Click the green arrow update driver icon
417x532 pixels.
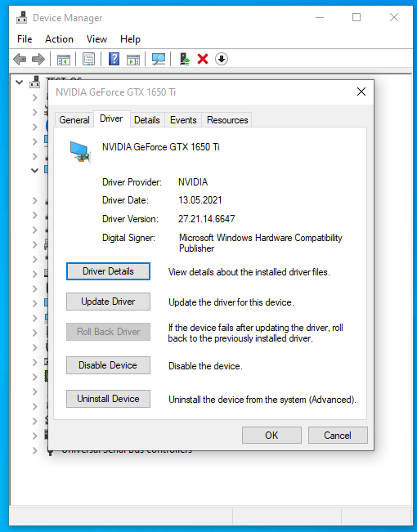185,59
